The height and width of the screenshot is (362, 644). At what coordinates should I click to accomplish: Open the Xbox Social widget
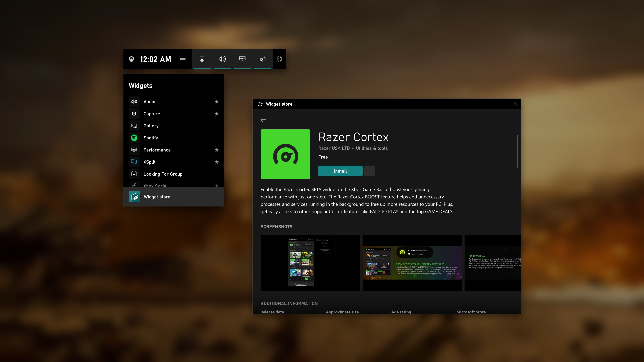coord(156,186)
